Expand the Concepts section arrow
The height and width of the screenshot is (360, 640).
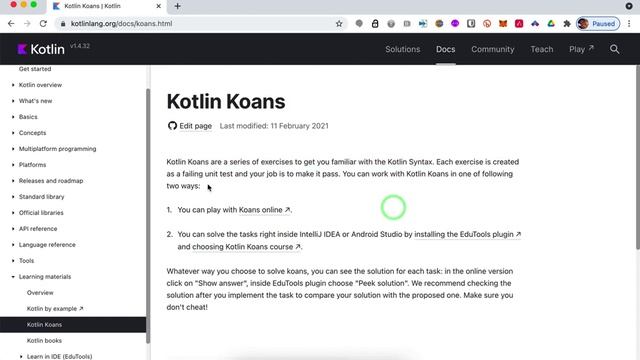(13, 133)
